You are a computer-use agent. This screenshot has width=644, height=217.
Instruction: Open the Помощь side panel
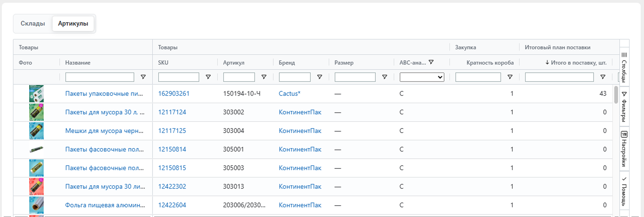(624, 191)
